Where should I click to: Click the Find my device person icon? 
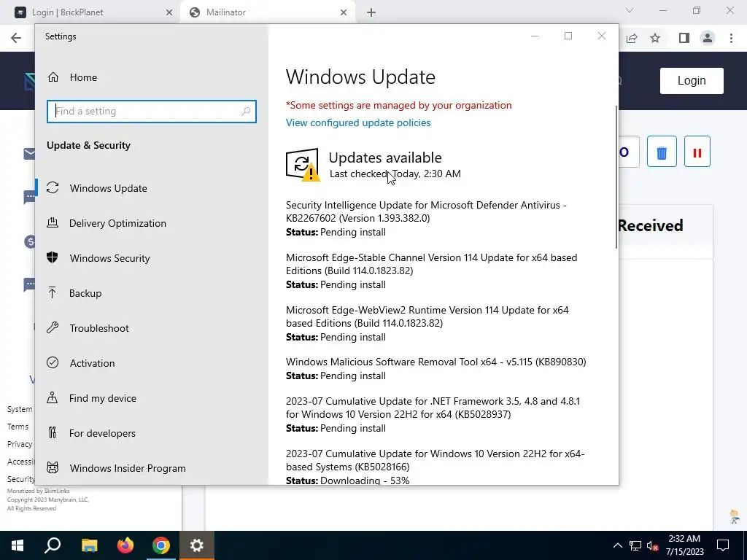(x=53, y=397)
